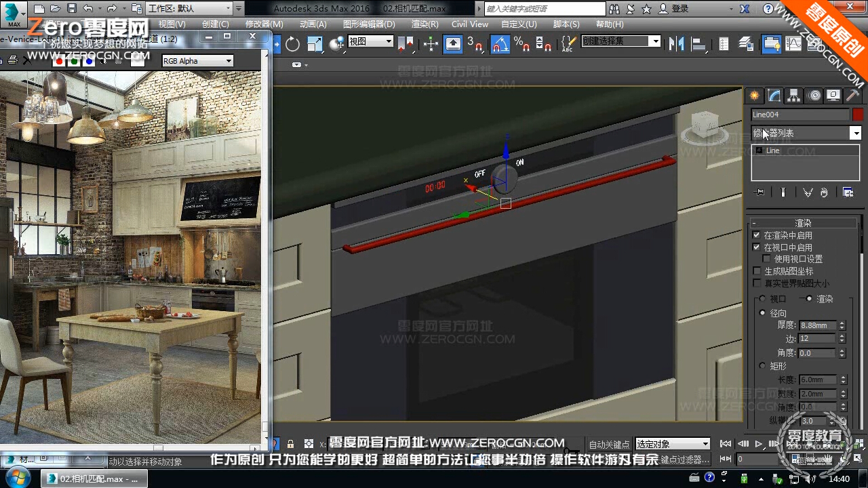This screenshot has height=488, width=868.
Task: Open the Modify command panel tab
Action: [x=774, y=96]
